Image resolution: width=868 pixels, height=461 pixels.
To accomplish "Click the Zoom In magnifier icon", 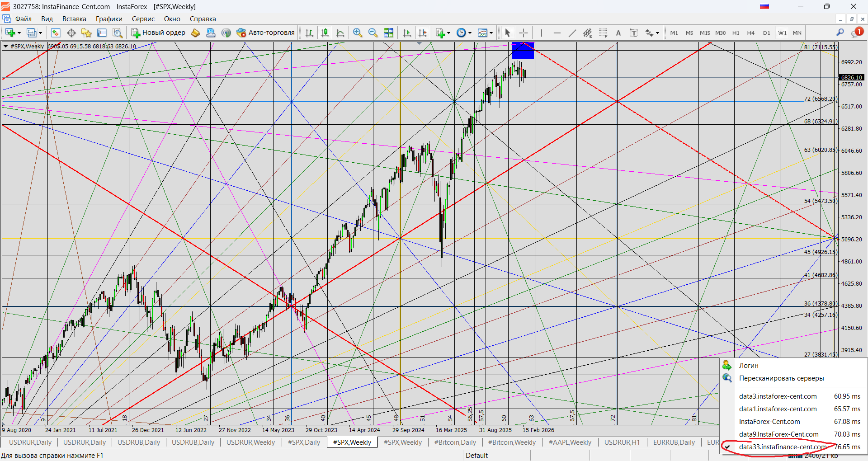I will [x=357, y=33].
